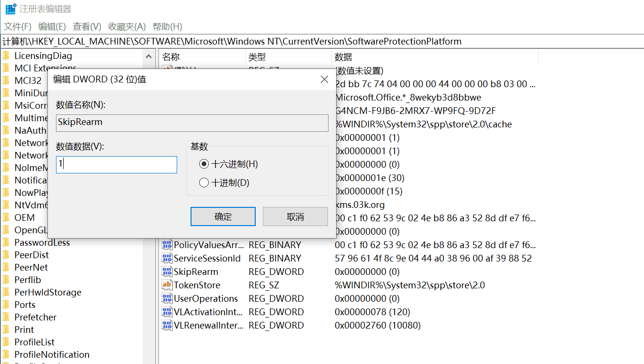Image resolution: width=644 pixels, height=364 pixels.
Task: Click the DWORD icon beside VLRenewalInter value
Action: (167, 325)
